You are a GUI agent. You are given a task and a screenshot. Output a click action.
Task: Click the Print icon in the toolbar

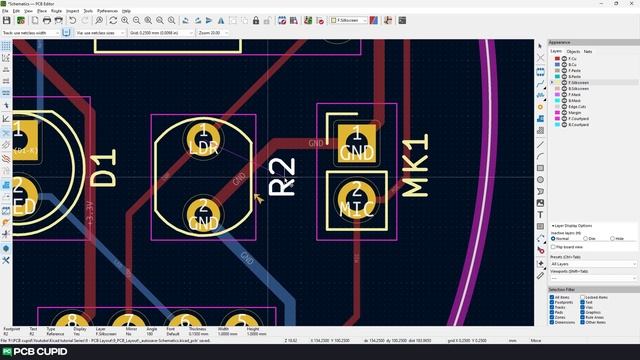pyautogui.click(x=47, y=20)
